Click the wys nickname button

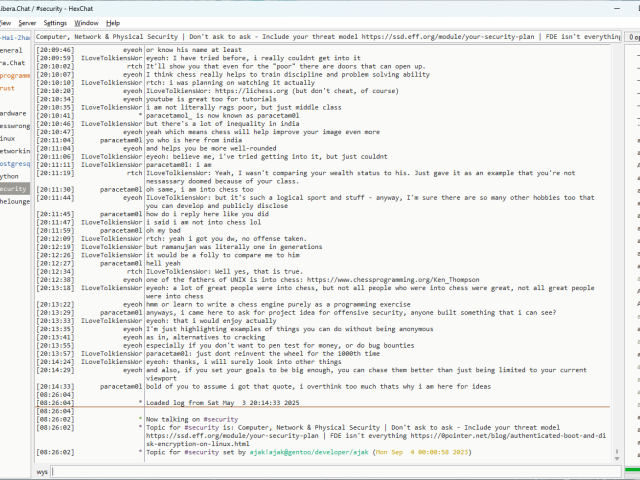[x=42, y=470]
